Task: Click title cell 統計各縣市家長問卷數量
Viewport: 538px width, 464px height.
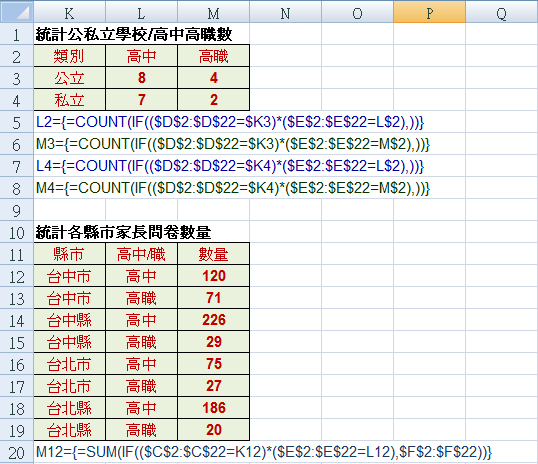Action: pos(123,232)
